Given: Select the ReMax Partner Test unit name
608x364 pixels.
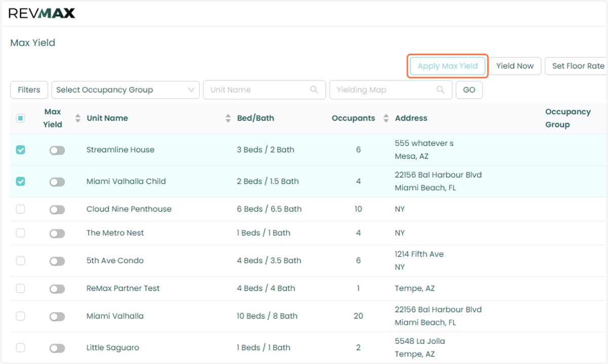Looking at the screenshot, I should pos(123,289).
